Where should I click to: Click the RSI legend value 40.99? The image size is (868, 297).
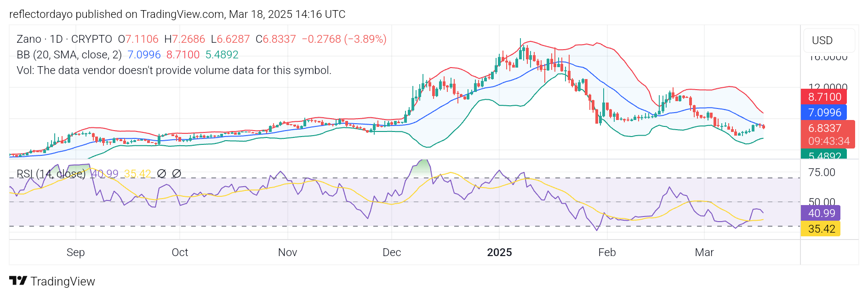coord(104,174)
